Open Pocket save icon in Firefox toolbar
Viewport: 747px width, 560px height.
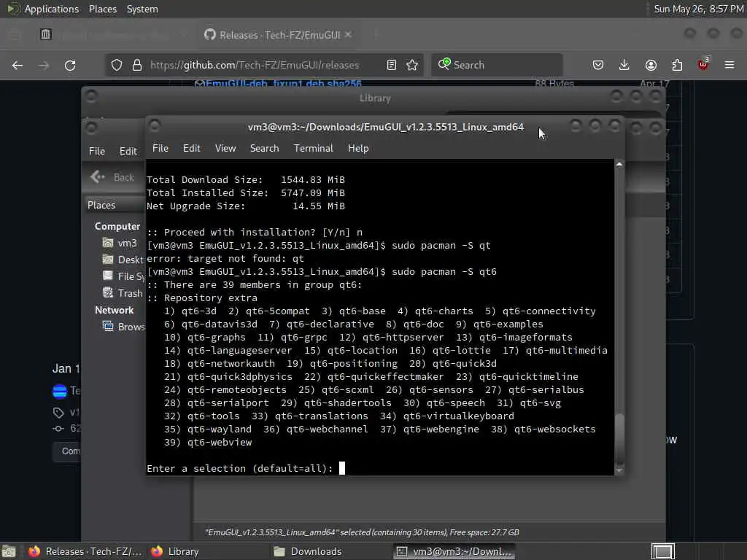click(x=598, y=65)
